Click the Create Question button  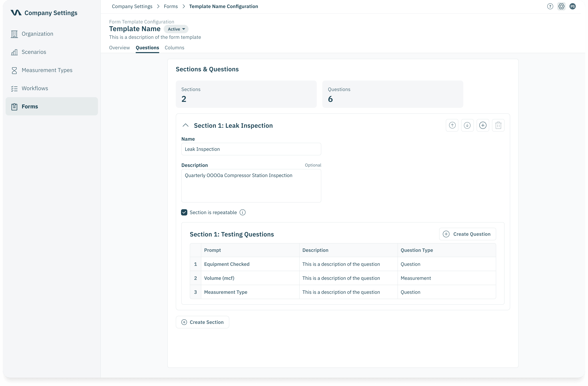click(467, 234)
